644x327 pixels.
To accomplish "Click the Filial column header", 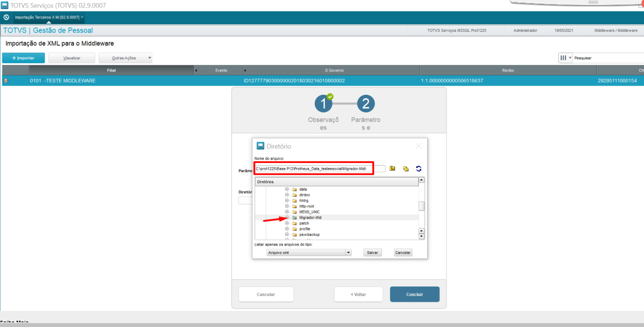I will pos(111,70).
